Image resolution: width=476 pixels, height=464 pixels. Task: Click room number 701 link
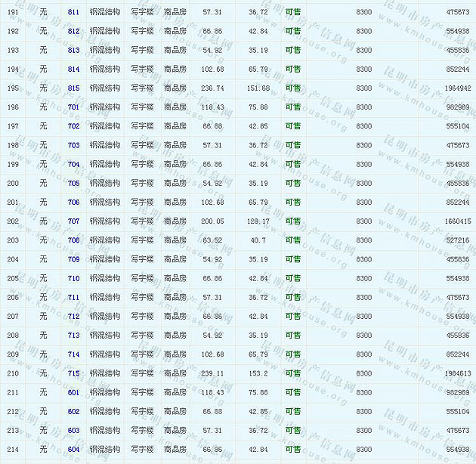(x=73, y=107)
